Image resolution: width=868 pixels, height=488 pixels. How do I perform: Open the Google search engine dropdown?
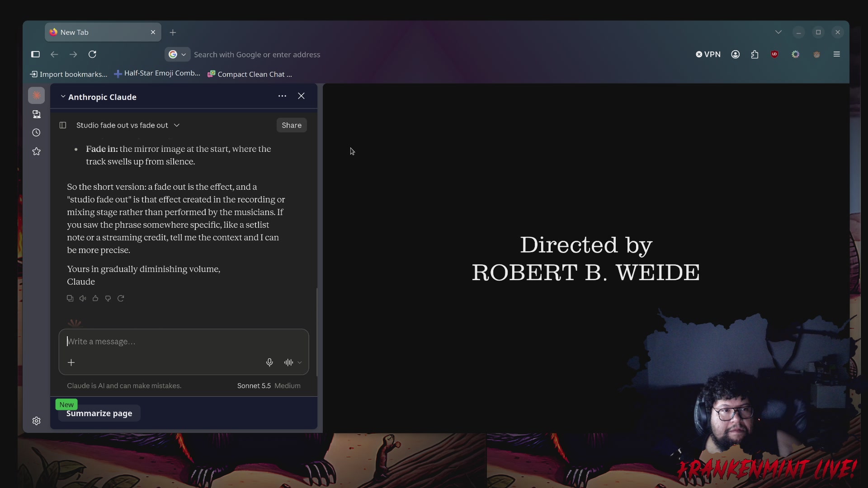177,54
